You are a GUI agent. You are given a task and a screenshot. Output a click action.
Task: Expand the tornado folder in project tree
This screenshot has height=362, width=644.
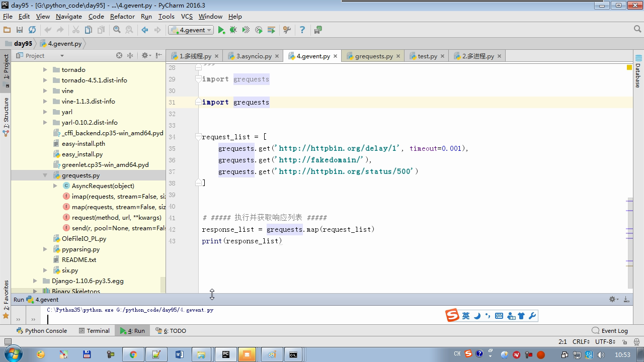click(x=45, y=70)
